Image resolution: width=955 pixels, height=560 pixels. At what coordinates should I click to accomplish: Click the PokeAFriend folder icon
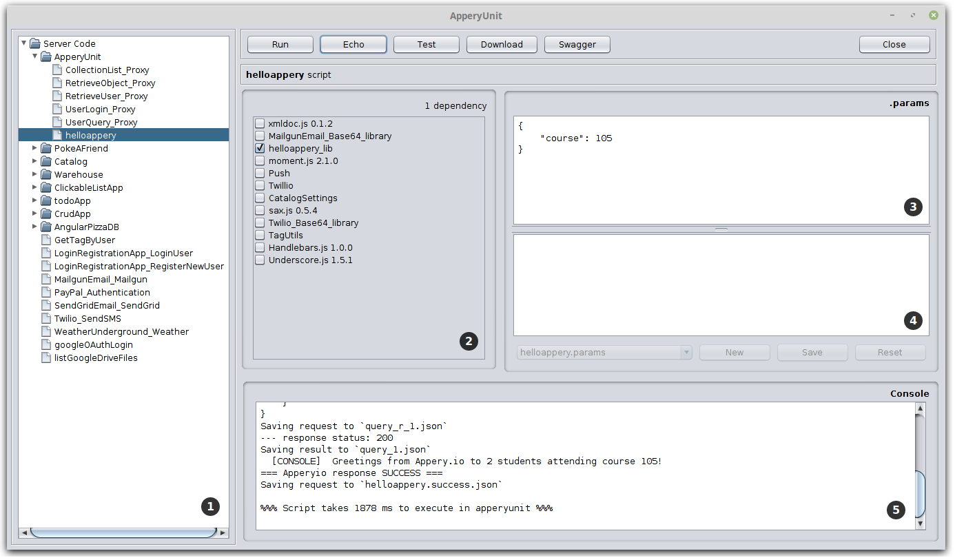click(46, 148)
